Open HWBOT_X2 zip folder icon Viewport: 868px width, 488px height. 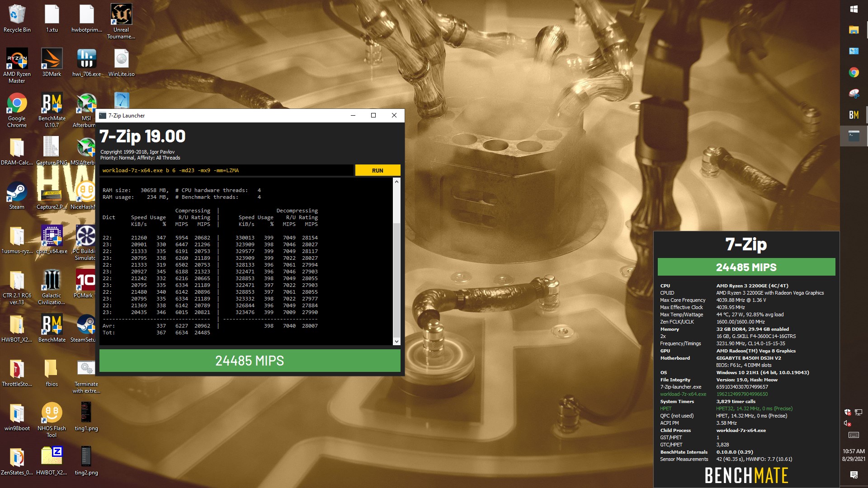point(52,461)
